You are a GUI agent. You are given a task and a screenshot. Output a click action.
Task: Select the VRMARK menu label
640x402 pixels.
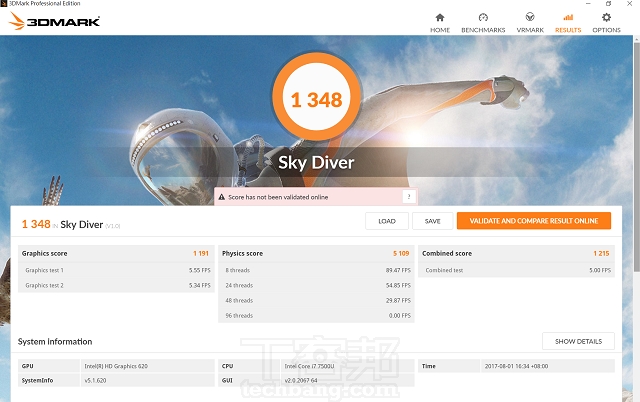point(530,30)
